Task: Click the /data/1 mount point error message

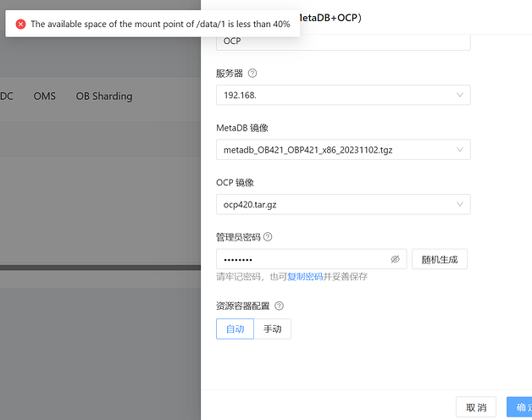Action: point(160,24)
